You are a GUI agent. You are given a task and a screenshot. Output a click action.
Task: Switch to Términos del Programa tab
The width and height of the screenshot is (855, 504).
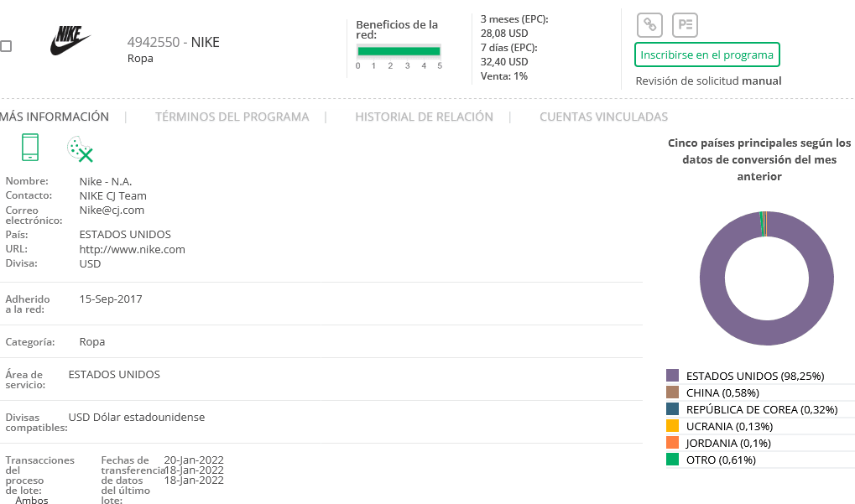coord(232,117)
